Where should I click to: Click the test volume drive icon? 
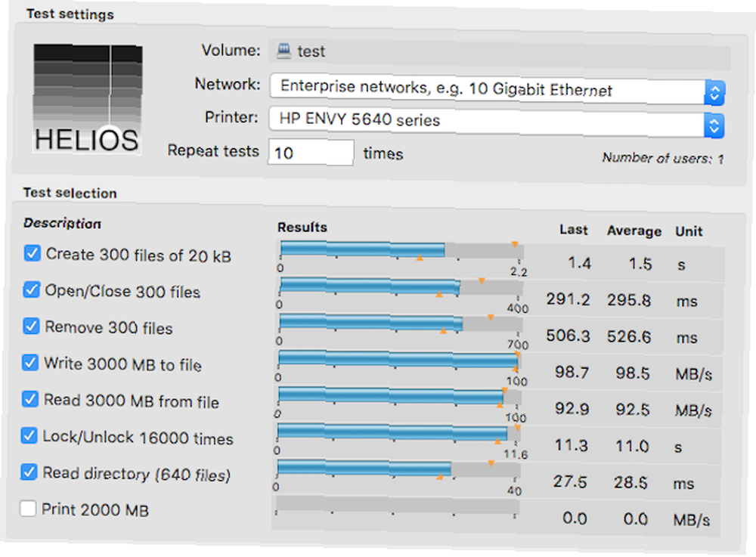[x=284, y=51]
